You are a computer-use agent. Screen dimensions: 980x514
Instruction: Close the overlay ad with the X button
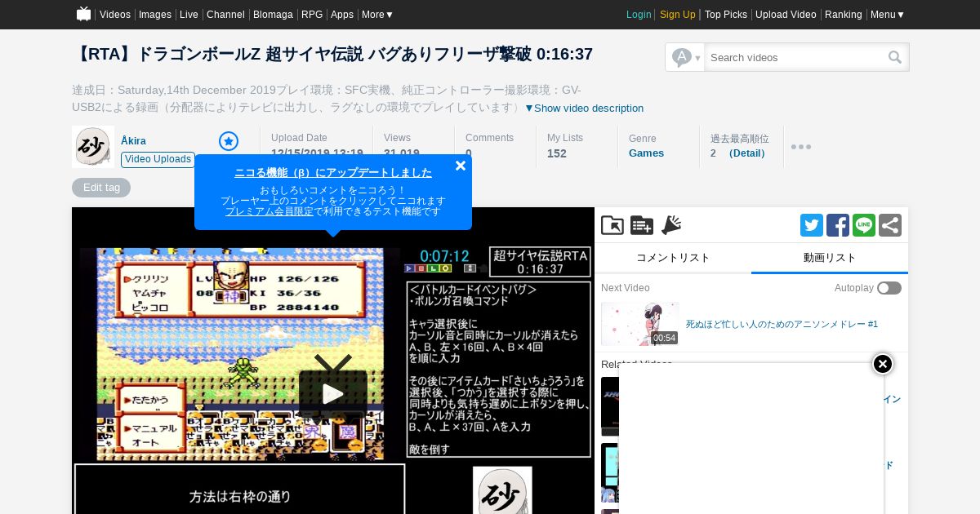click(x=883, y=364)
